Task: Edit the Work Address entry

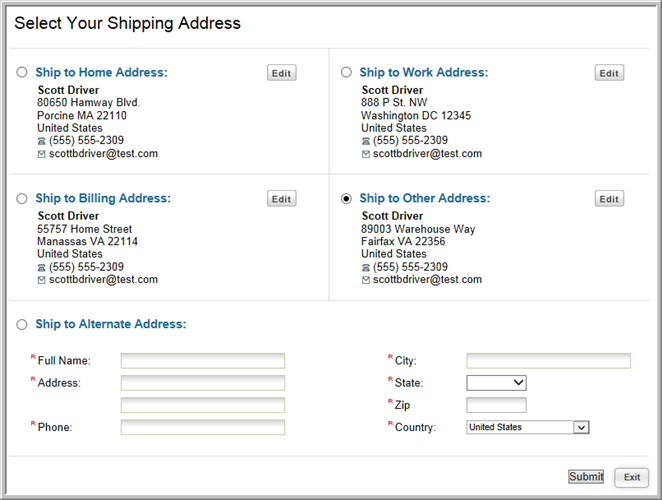Action: tap(609, 73)
